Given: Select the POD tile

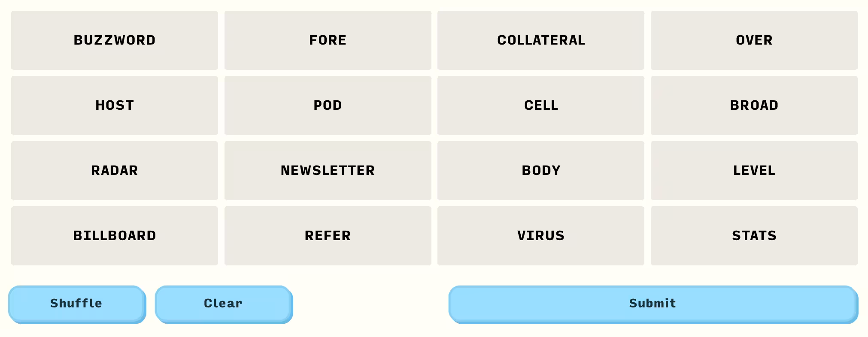Looking at the screenshot, I should (x=328, y=105).
